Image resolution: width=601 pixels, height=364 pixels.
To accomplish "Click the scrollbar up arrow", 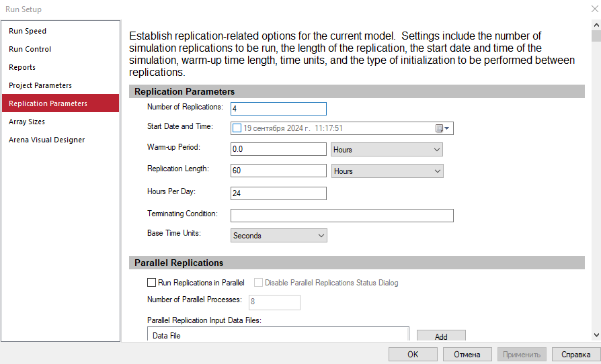I will coord(596,25).
